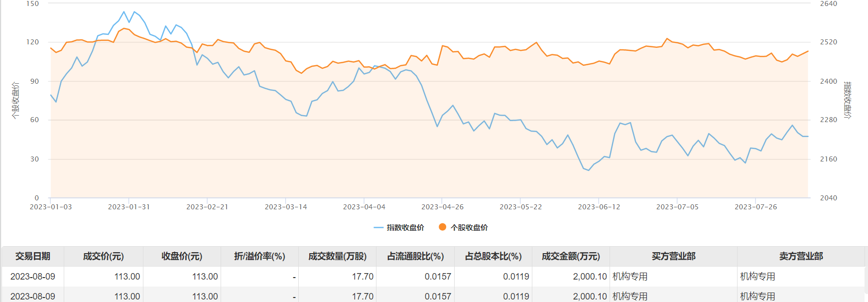Open first row 卖方营业部 entry 机构专用
868x302 pixels.
coord(757,277)
